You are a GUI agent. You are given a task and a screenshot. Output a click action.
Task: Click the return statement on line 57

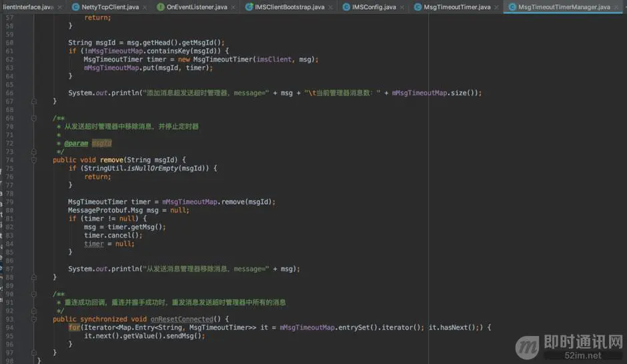coord(97,17)
